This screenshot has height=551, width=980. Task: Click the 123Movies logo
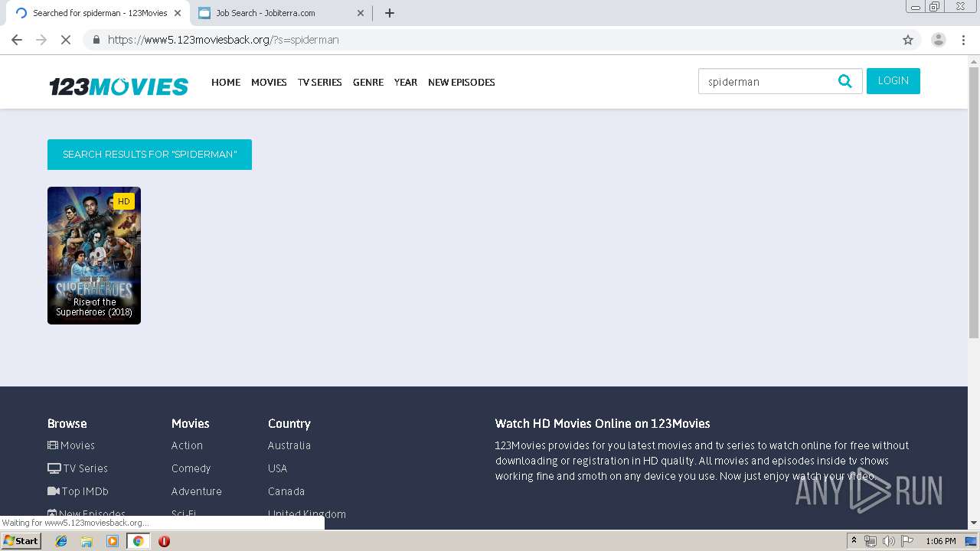[x=119, y=86]
